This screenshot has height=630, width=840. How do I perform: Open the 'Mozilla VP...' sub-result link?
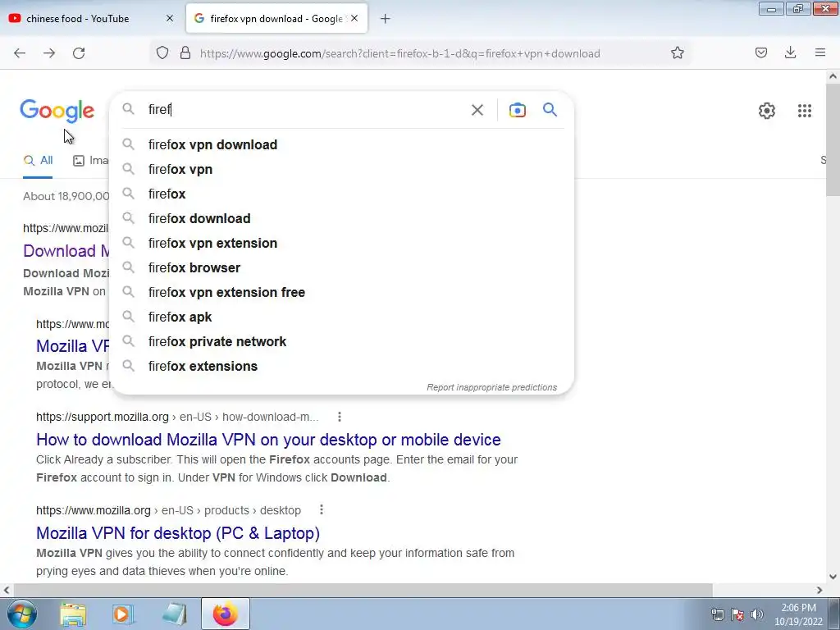click(x=72, y=346)
